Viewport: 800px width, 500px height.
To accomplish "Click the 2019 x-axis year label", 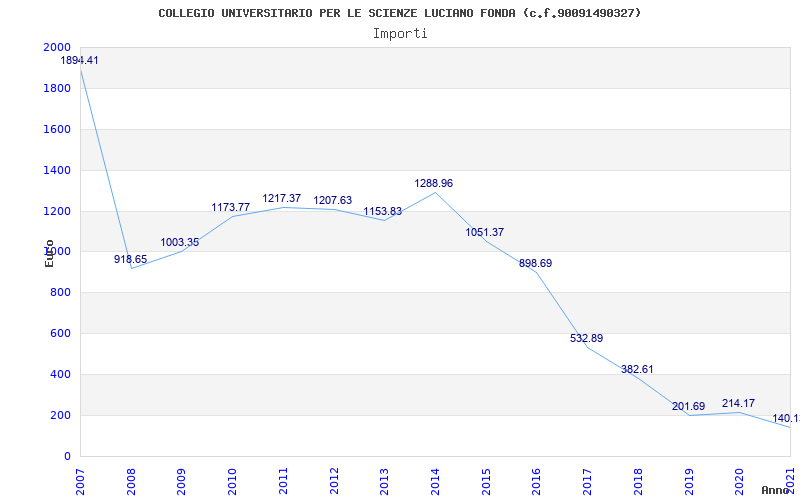I will [689, 482].
